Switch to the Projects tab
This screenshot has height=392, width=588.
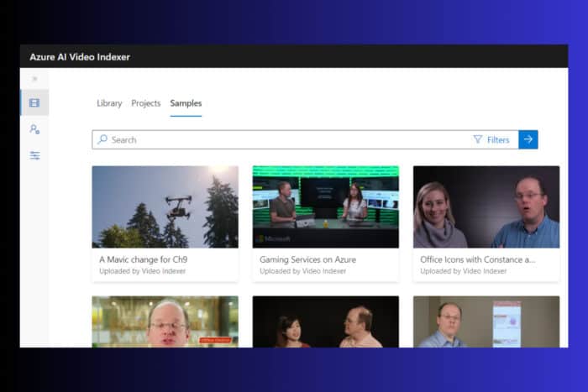pos(146,103)
